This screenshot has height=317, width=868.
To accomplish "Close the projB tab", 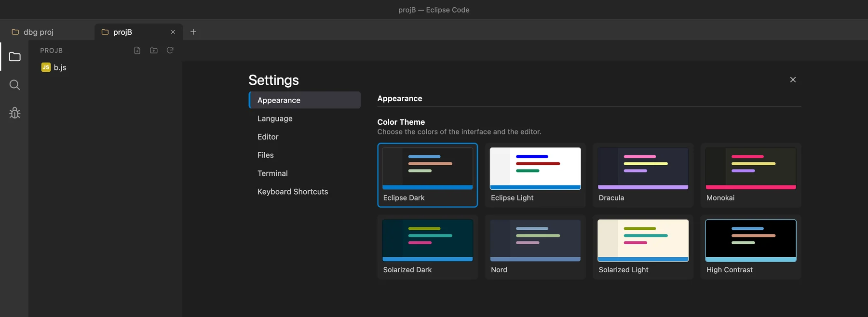I will point(173,32).
